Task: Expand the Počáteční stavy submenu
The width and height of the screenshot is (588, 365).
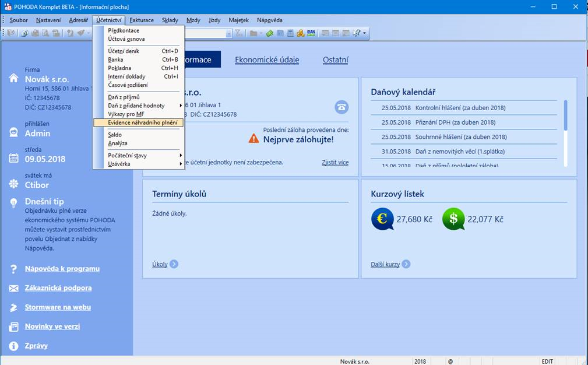Action: coord(181,155)
